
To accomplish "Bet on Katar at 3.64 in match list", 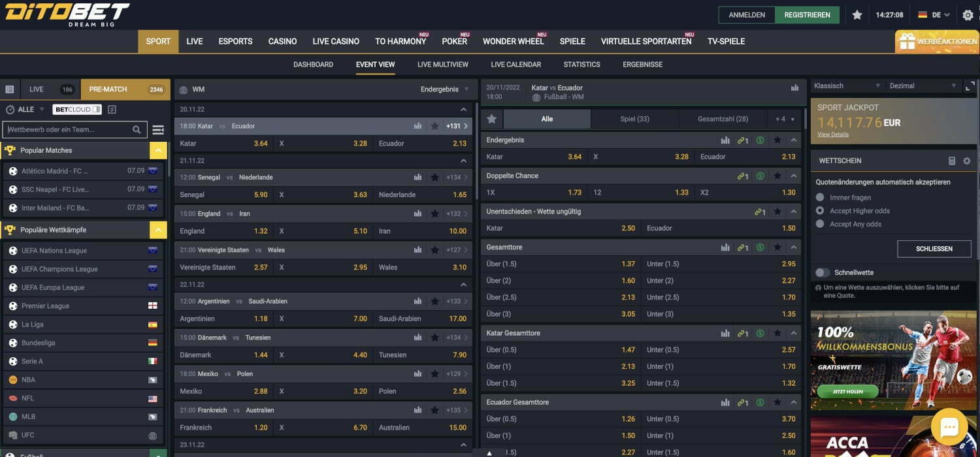I will click(223, 144).
